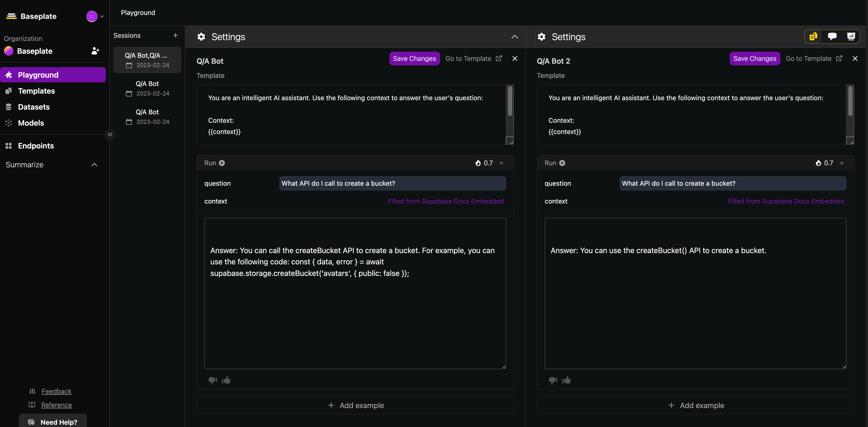Run the Q/A Bot prompt play icon

(x=222, y=163)
